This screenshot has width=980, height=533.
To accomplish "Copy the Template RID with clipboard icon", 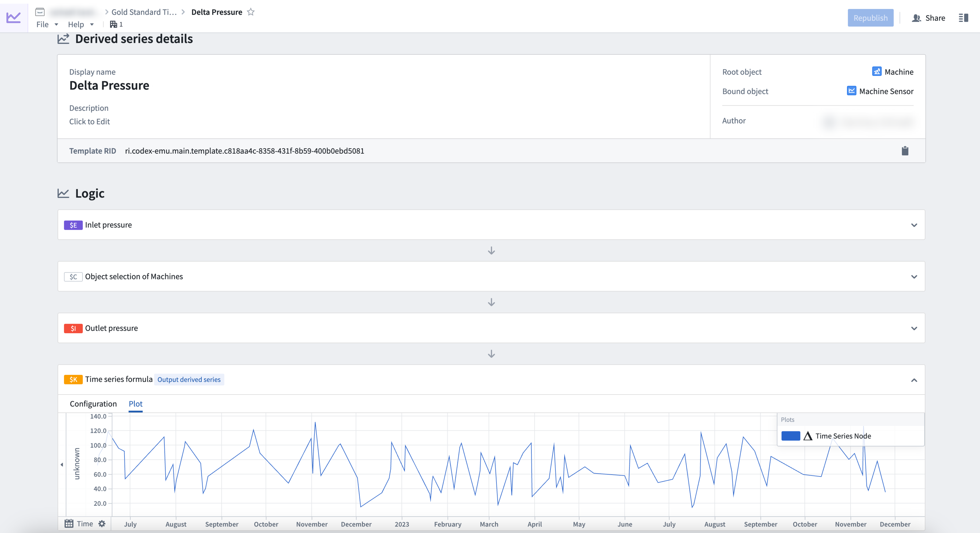I will (x=905, y=151).
